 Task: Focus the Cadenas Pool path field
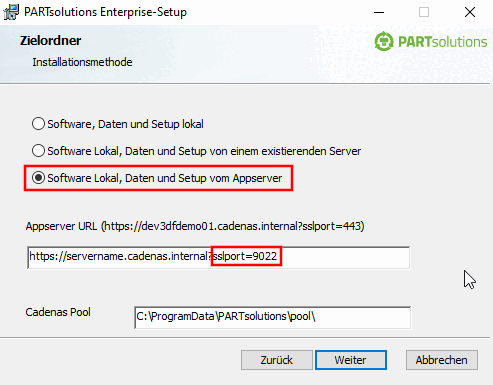click(272, 317)
